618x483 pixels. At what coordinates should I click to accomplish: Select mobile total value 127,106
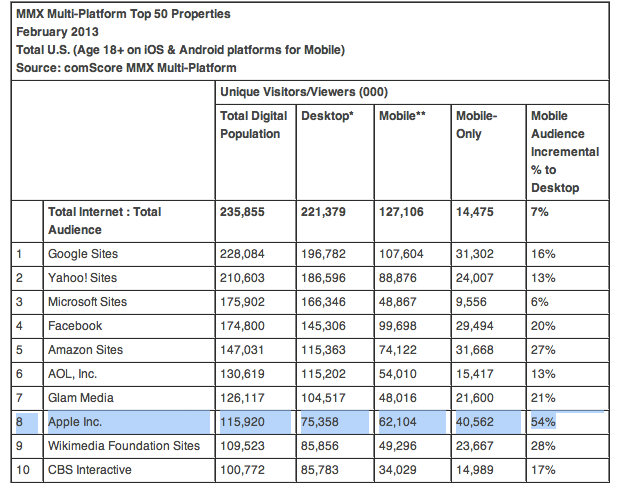point(401,212)
